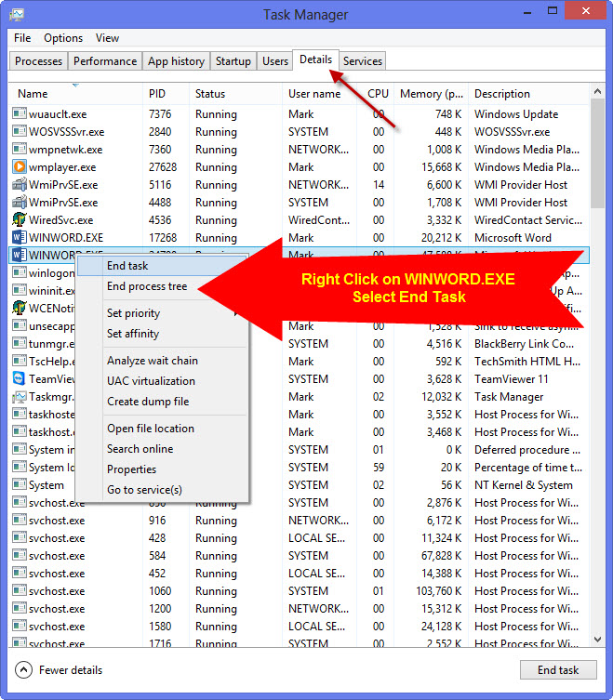Click the WOSVSSSvr.exe process icon
The height and width of the screenshot is (700, 613).
20,132
